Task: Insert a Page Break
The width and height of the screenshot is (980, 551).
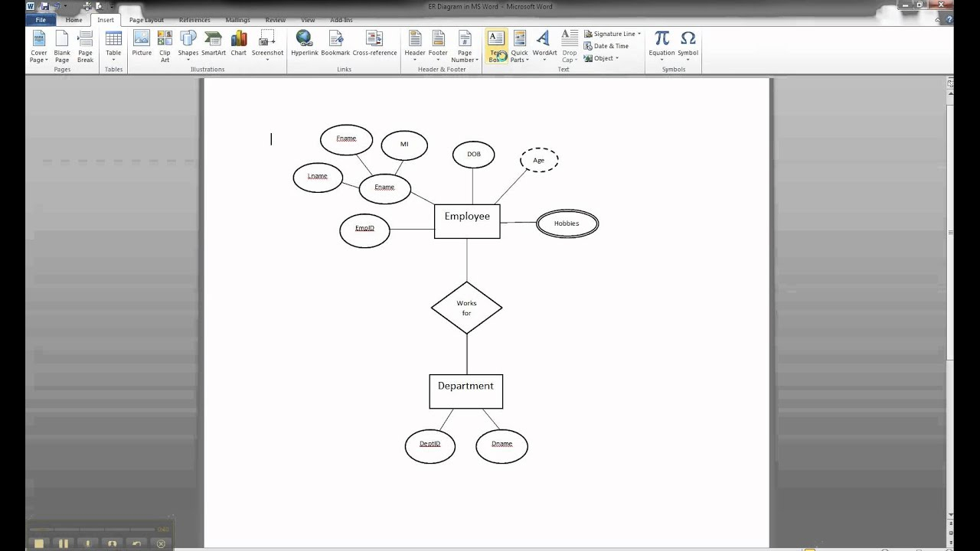Action: coord(85,47)
